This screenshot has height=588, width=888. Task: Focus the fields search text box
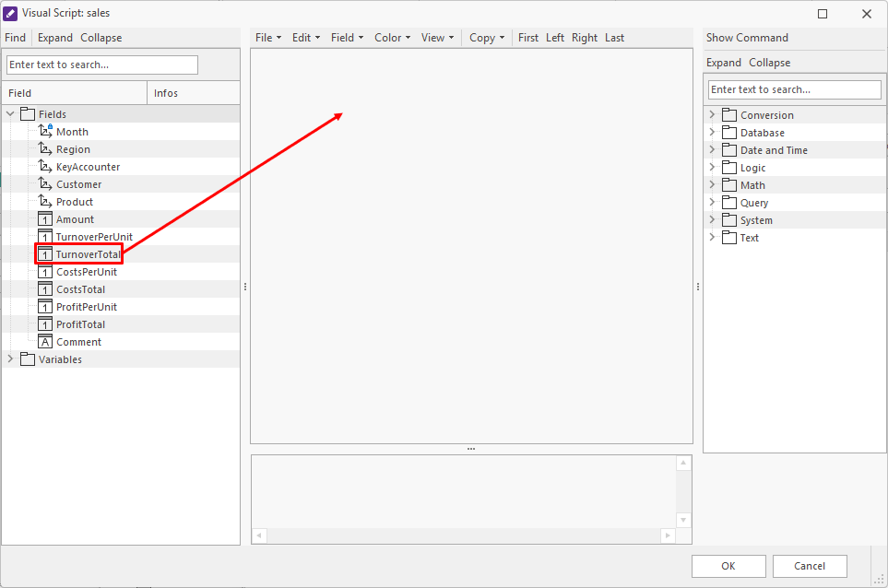102,65
